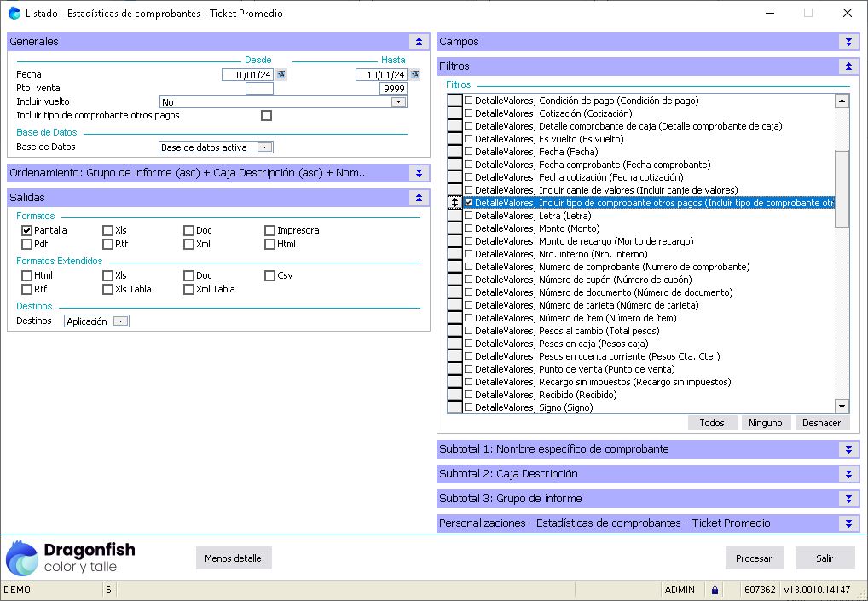Viewport: 868px width, 601px height.
Task: Check the Csv extended format
Action: [269, 275]
